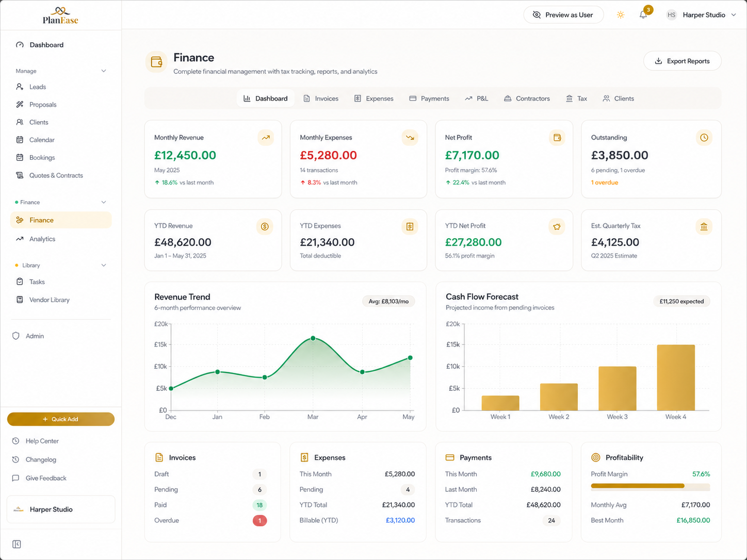Click the Changelog history icon
The width and height of the screenshot is (747, 560).
16,459
